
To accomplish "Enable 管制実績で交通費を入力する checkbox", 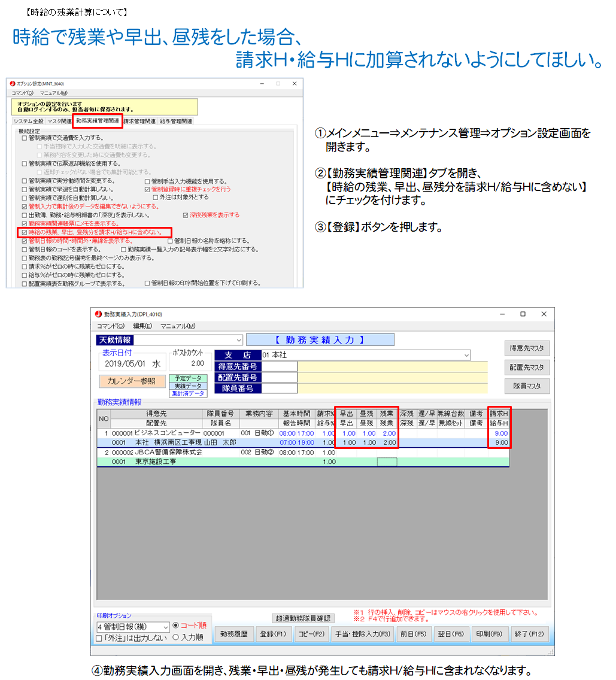I will (25, 138).
